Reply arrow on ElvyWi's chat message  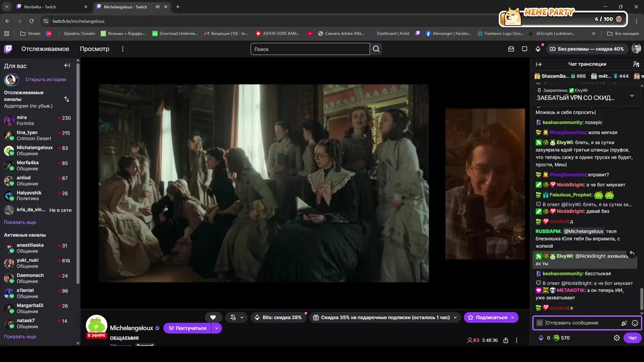[x=632, y=253]
